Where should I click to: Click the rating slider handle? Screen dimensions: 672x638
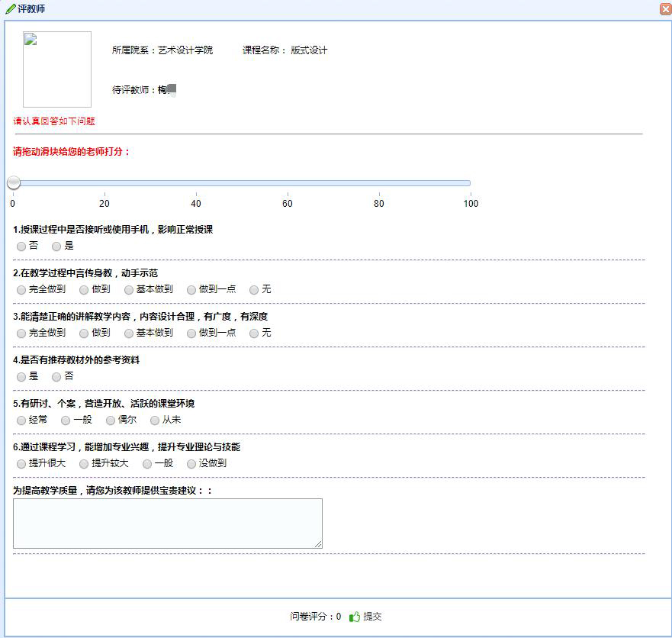(14, 182)
